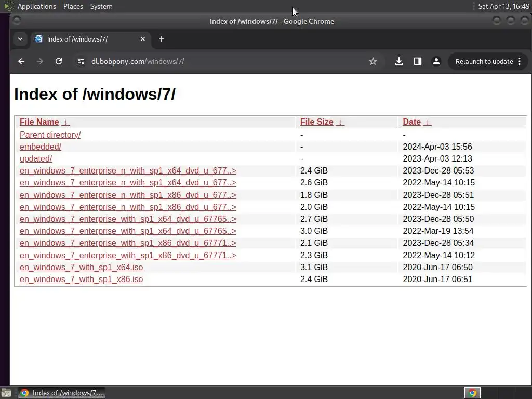Click date 2024-Apr-03 15:56
The image size is (532, 399).
pos(437,147)
